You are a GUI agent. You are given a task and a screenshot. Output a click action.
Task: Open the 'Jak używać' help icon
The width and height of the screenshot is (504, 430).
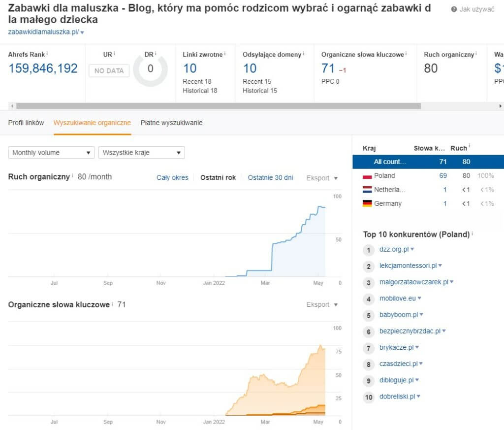click(x=454, y=9)
